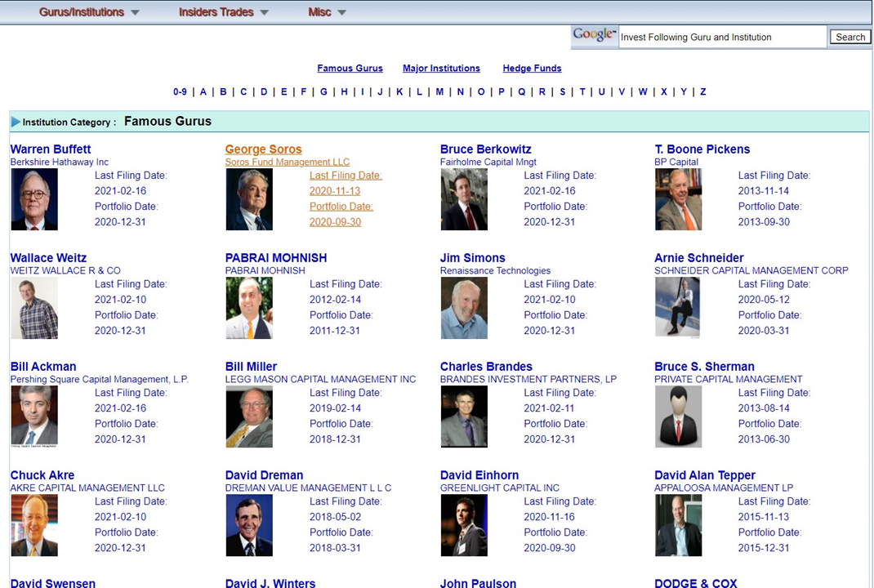Click George Soros filing date 2020-11-13
The image size is (874, 588).
(x=335, y=191)
